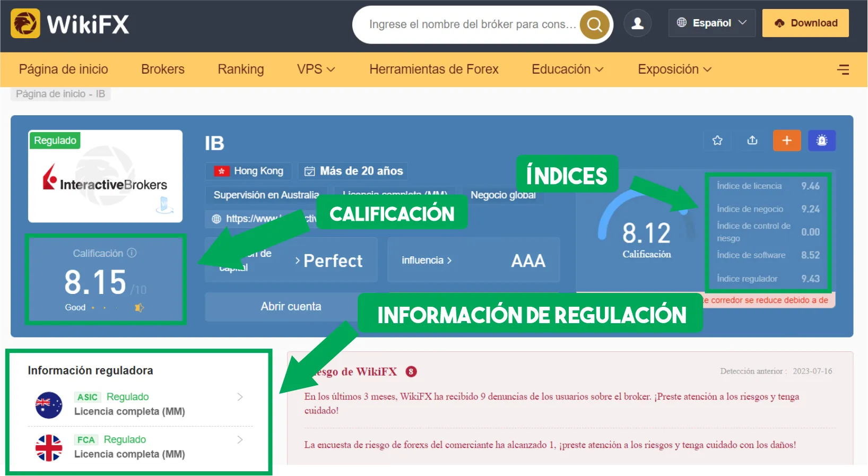Click the favorite star icon
This screenshot has width=868, height=476.
tap(717, 140)
